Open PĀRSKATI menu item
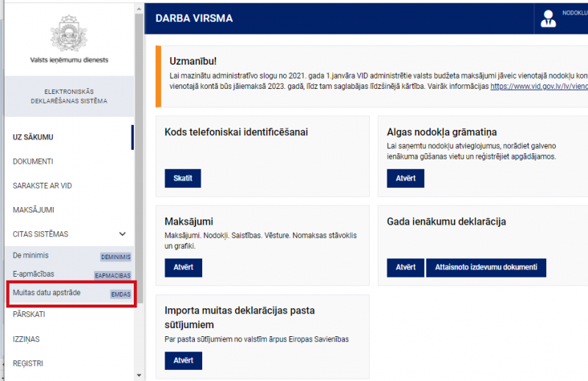This screenshot has height=381, width=588. click(29, 314)
